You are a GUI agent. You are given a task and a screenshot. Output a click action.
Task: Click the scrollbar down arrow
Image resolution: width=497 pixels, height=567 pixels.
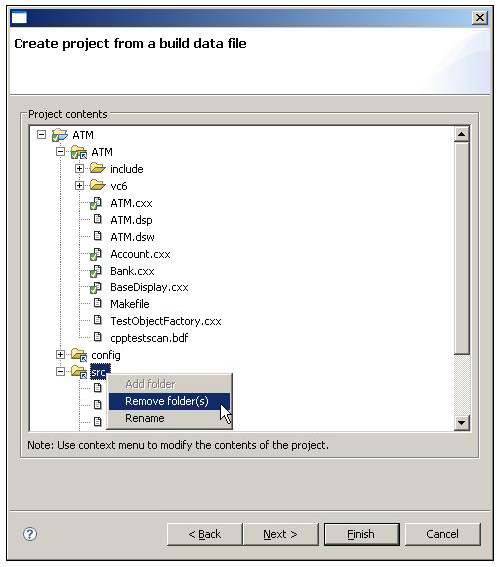[462, 422]
